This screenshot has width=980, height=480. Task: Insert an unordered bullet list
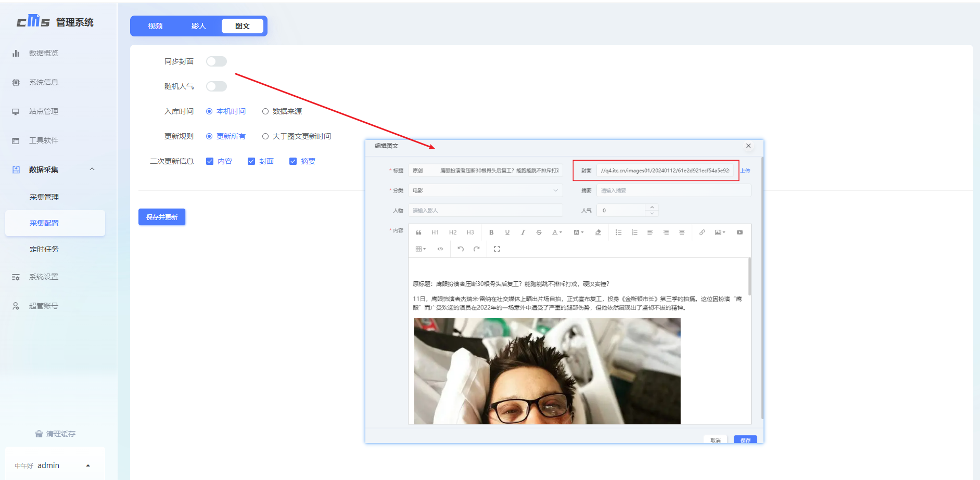click(618, 232)
